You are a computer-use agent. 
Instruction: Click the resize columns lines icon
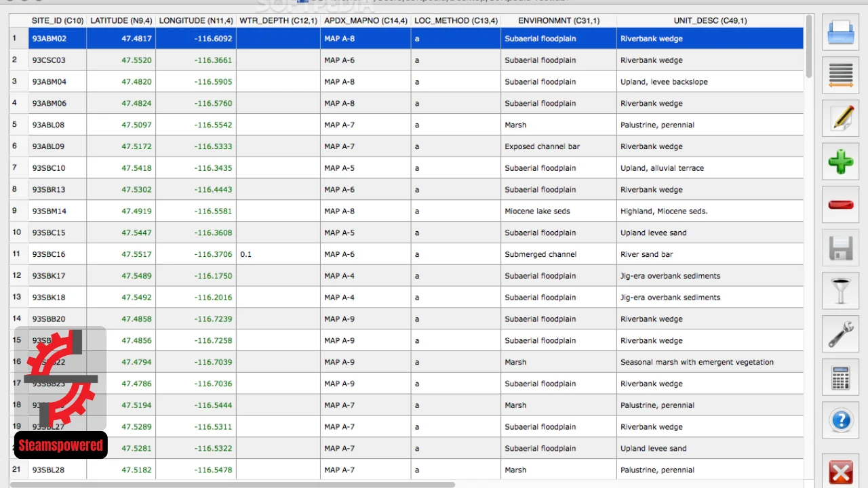(x=840, y=75)
